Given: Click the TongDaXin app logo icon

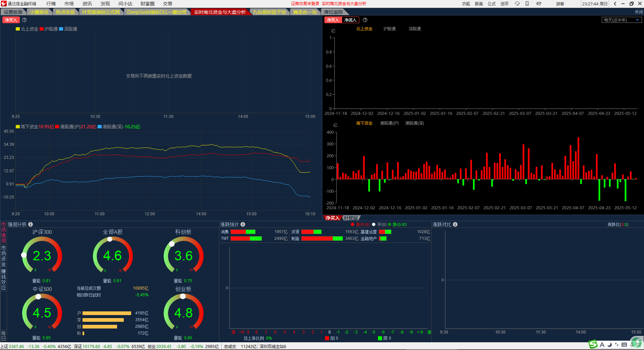Looking at the screenshot, I should pyautogui.click(x=4, y=4).
